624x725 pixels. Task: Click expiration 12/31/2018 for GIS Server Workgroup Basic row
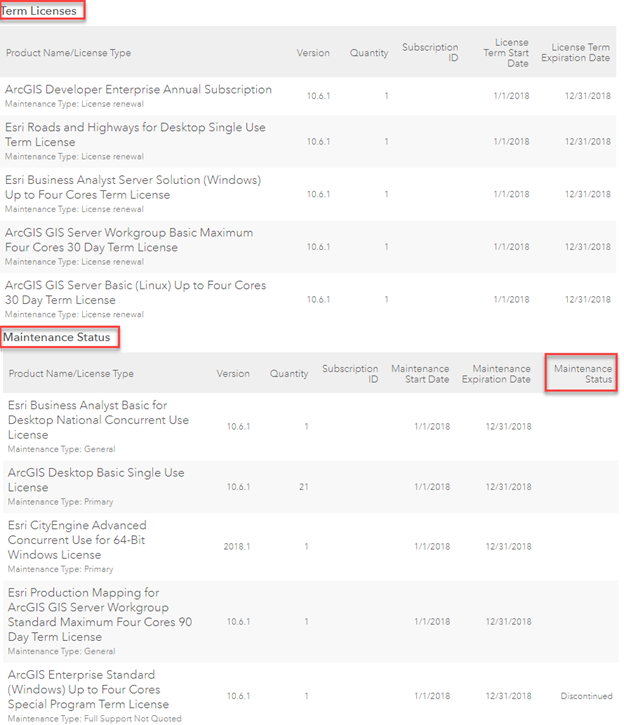coord(587,247)
